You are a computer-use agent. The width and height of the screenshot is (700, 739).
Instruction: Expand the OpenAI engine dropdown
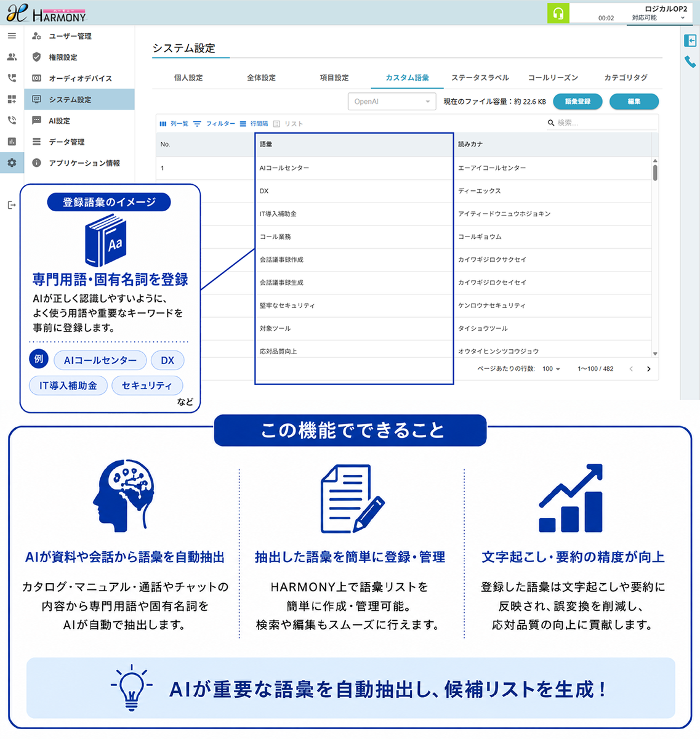[x=392, y=102]
